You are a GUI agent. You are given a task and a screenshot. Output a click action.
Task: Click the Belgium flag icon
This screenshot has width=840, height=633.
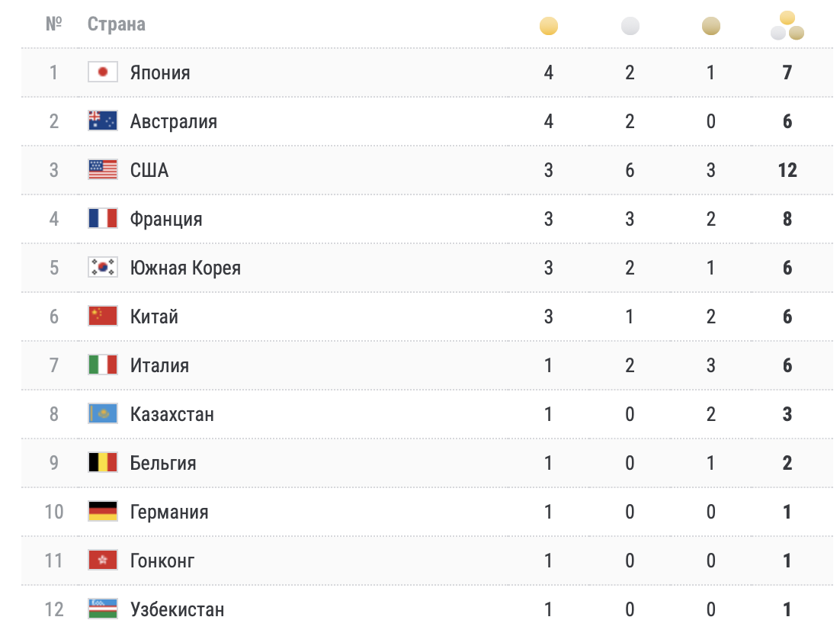[103, 463]
